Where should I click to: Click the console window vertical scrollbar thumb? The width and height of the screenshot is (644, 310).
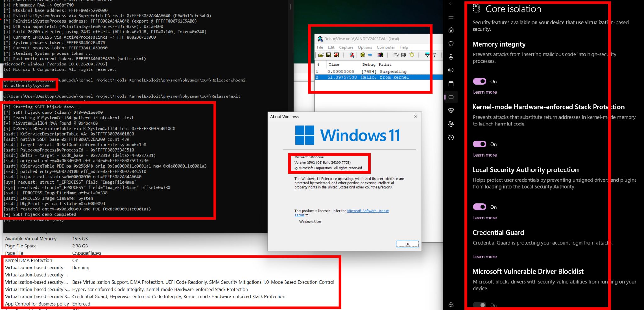pos(291,7)
